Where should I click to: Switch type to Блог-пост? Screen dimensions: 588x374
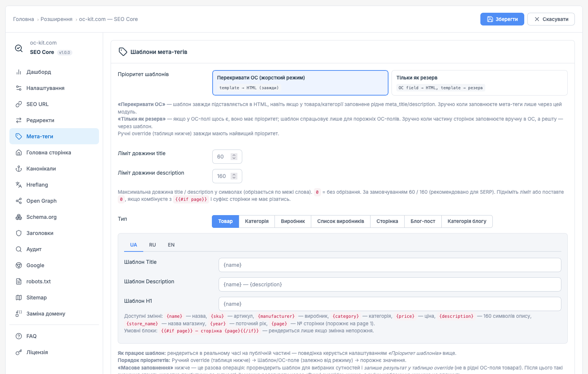423,221
